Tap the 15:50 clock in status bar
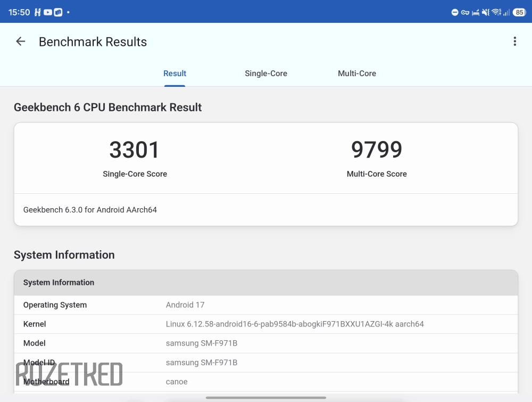 tap(19, 12)
